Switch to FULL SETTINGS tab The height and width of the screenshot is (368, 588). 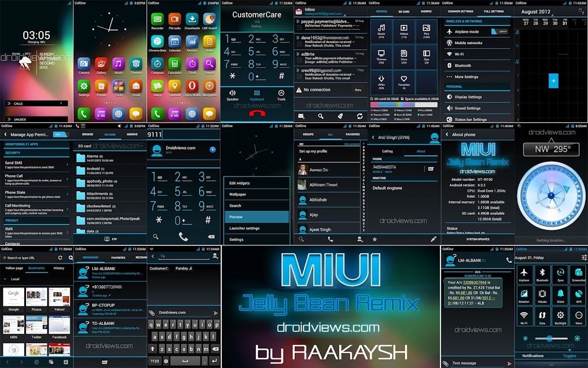pos(494,12)
